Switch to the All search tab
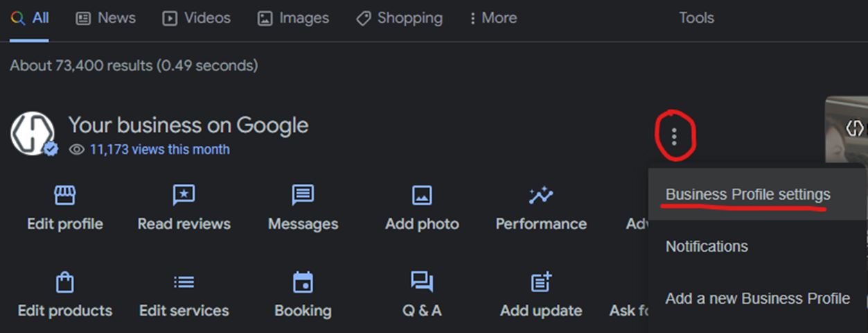Screen dimensions: 868x333 tap(30, 18)
